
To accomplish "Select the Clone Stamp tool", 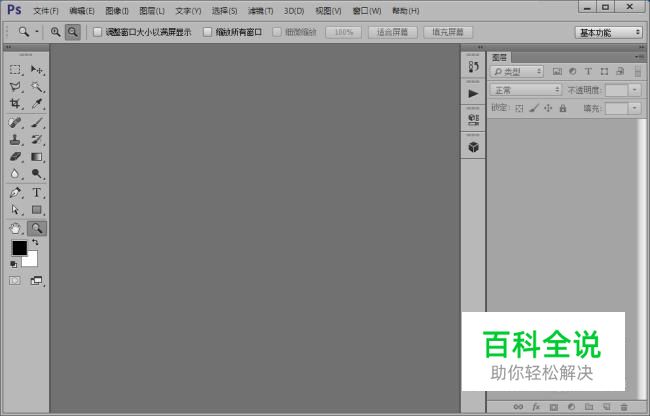I will click(15, 140).
